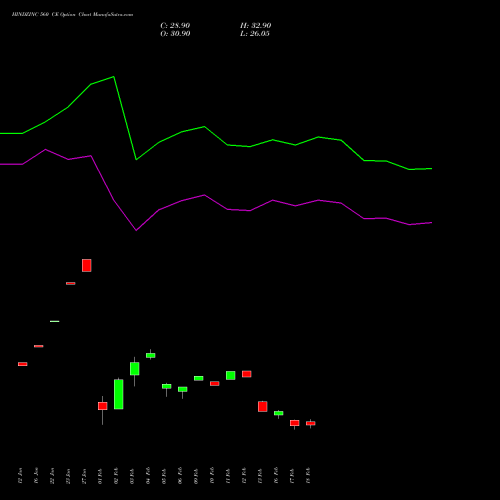Click the 18 Feb date axis label
This screenshot has width=500, height=500.
[x=308, y=476]
